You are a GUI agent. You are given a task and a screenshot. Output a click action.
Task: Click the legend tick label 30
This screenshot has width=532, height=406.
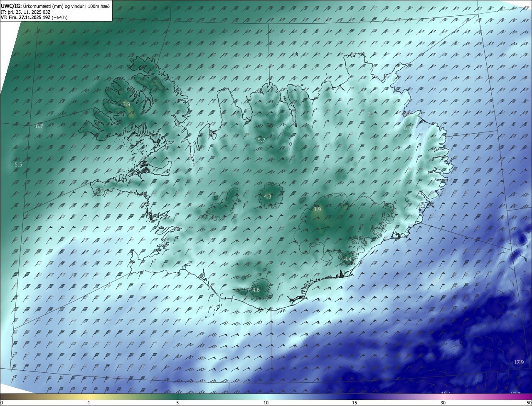(x=443, y=403)
